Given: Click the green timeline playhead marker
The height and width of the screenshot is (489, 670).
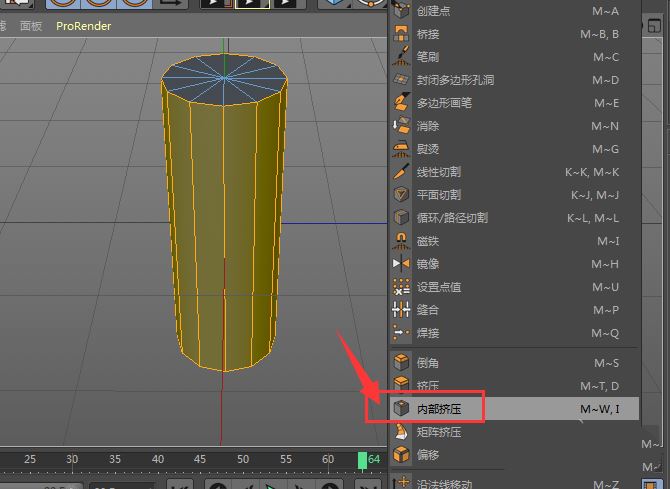Looking at the screenshot, I should tap(362, 459).
